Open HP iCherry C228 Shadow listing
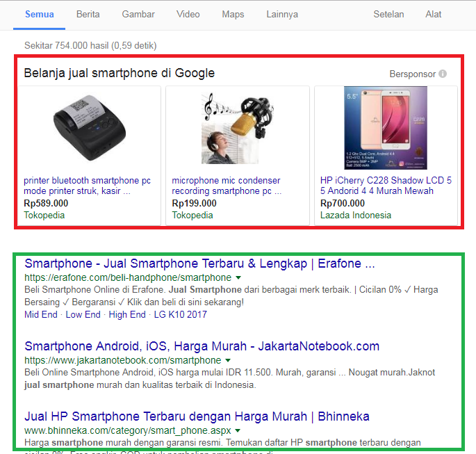The height and width of the screenshot is (454, 476). (x=386, y=186)
